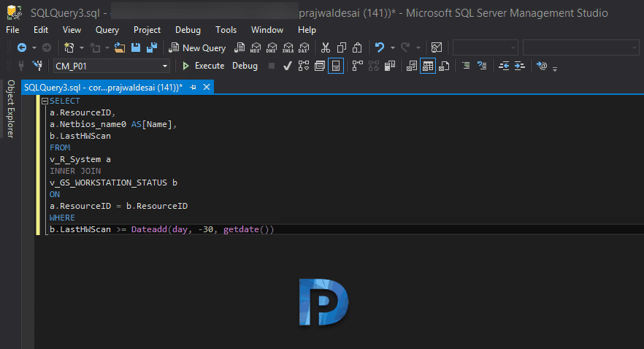Click the v_R_System a line

[x=80, y=159]
